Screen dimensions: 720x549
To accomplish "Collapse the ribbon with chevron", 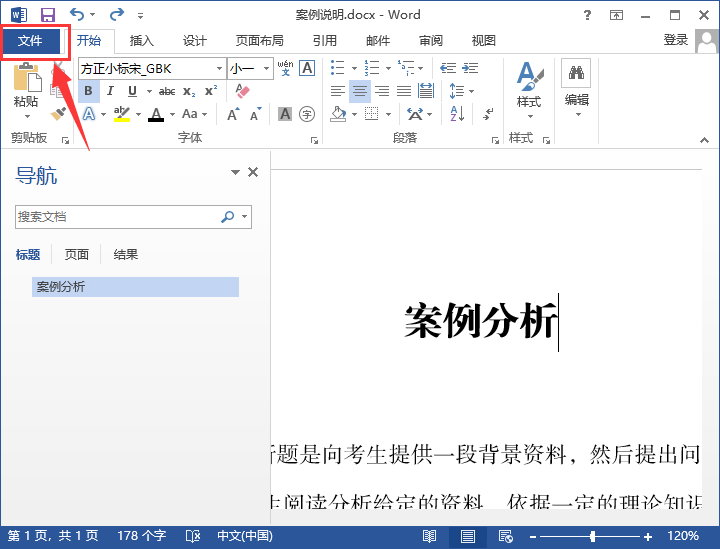I will tap(704, 140).
